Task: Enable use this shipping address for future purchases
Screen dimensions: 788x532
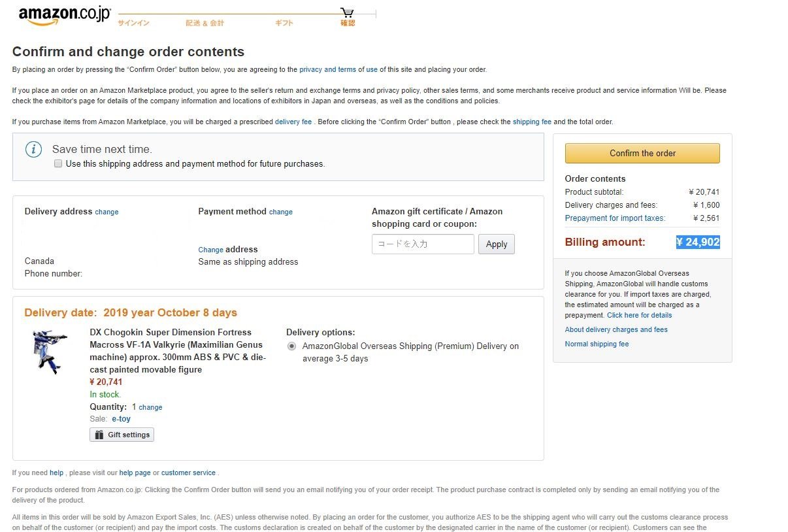Action: 58,164
